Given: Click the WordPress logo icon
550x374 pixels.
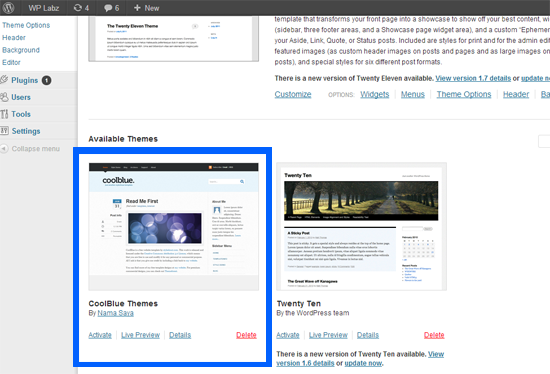Looking at the screenshot, I should (x=8, y=8).
